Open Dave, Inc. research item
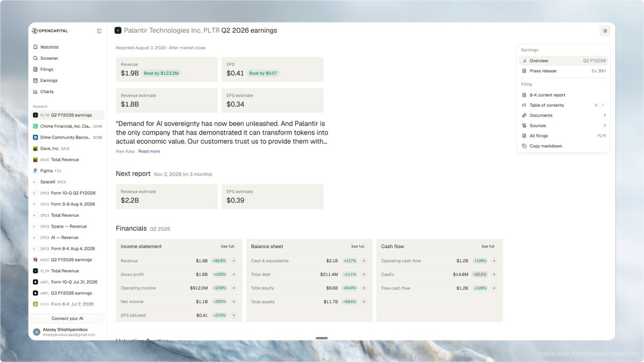The width and height of the screenshot is (644, 362). tap(67, 149)
